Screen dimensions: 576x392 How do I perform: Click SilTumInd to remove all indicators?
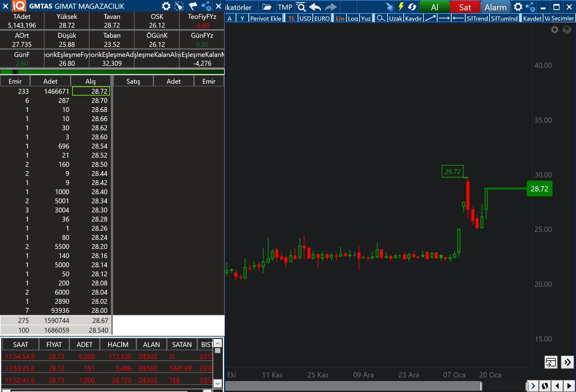(504, 18)
